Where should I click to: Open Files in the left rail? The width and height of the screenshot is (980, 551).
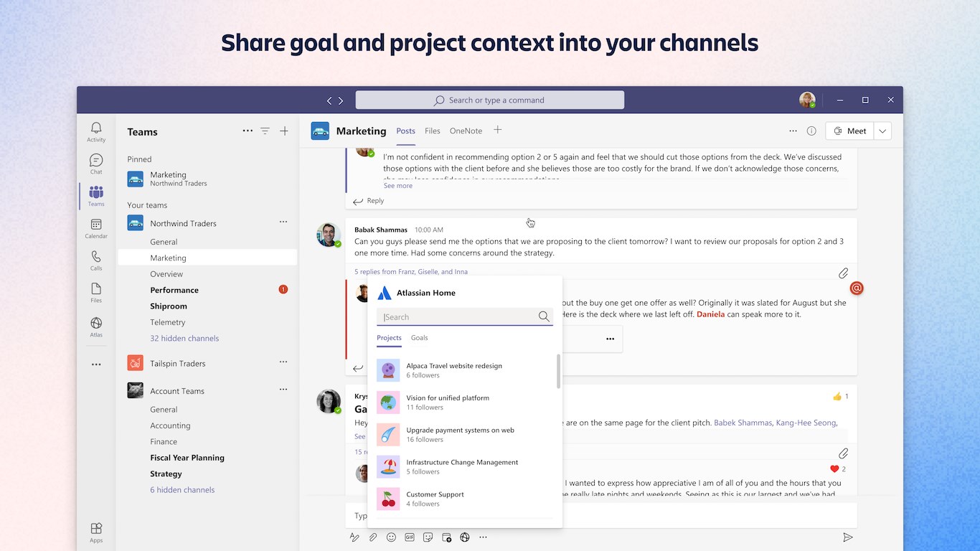tap(96, 292)
